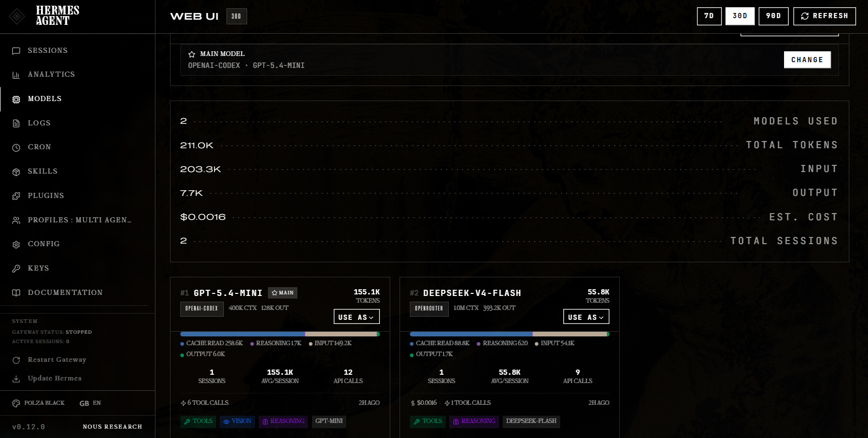Click the Plugins puzzle icon

pyautogui.click(x=16, y=196)
